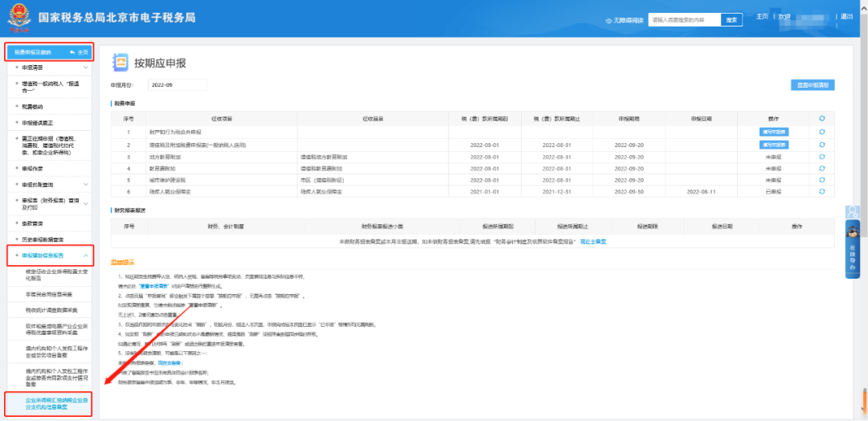This screenshot has height=421, width=868.
Task: Expand 申报信息查询 chevron in sidebar
Action: 86,184
